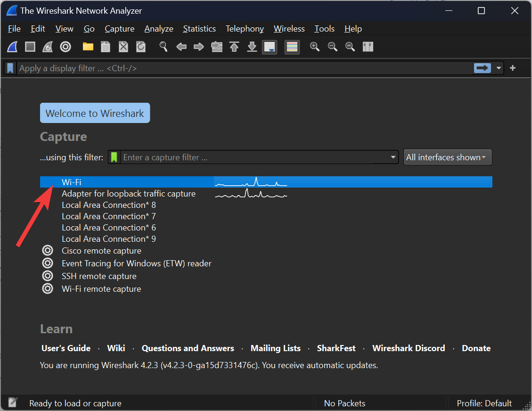Open the capture options gear icon
Image resolution: width=532 pixels, height=411 pixels.
[65, 47]
